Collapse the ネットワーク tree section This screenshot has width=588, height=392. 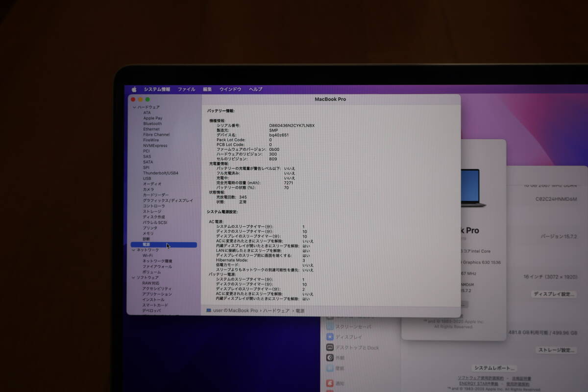point(134,250)
